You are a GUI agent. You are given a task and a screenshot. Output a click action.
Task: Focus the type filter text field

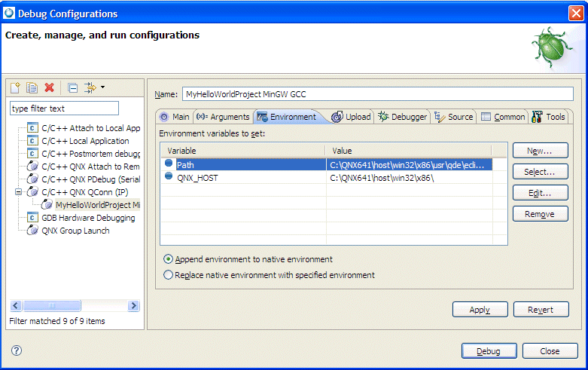pos(64,109)
